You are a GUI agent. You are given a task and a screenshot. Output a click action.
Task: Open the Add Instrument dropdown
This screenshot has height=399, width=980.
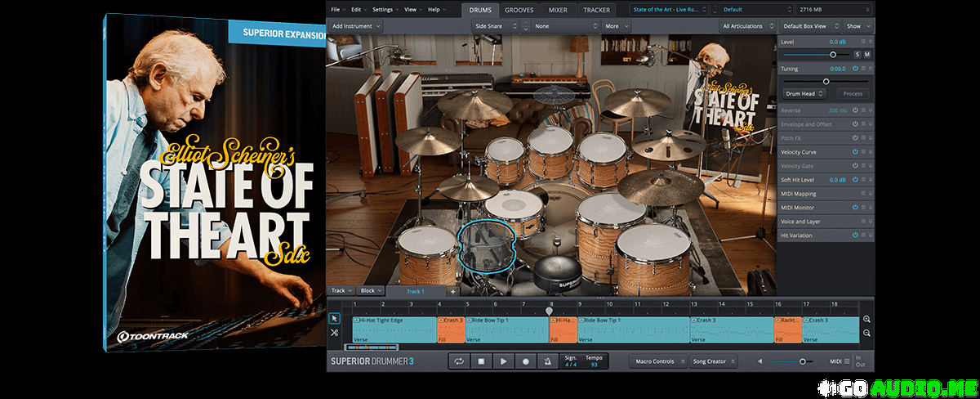tap(356, 26)
